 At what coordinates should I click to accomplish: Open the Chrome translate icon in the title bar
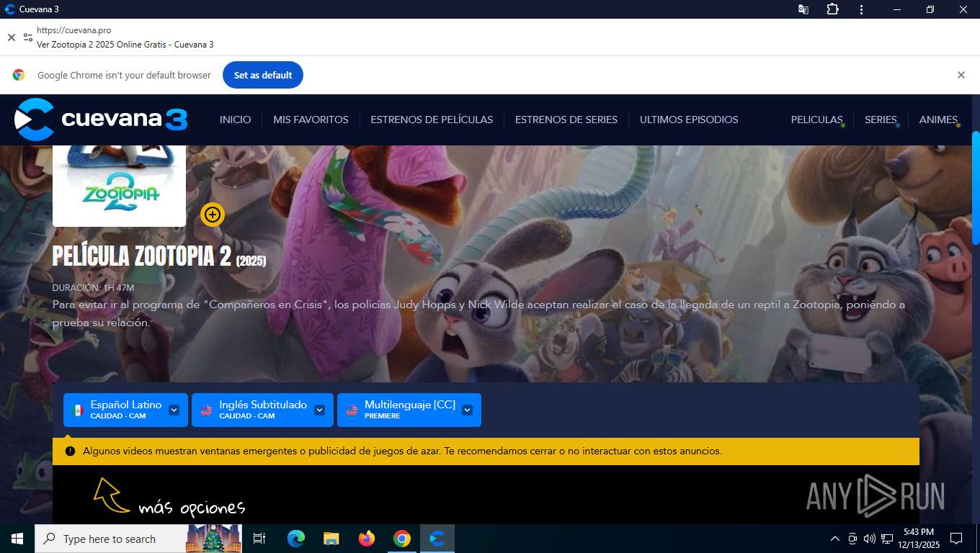coord(803,9)
